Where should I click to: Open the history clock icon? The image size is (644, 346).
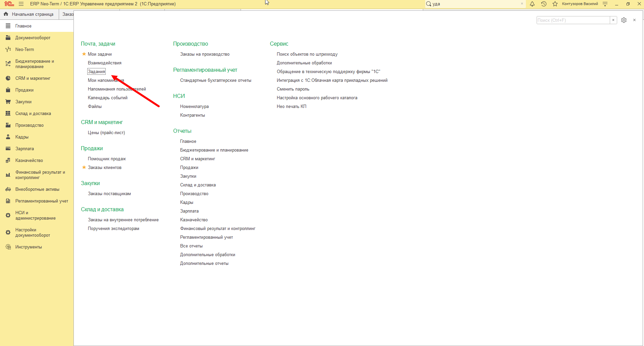click(544, 4)
